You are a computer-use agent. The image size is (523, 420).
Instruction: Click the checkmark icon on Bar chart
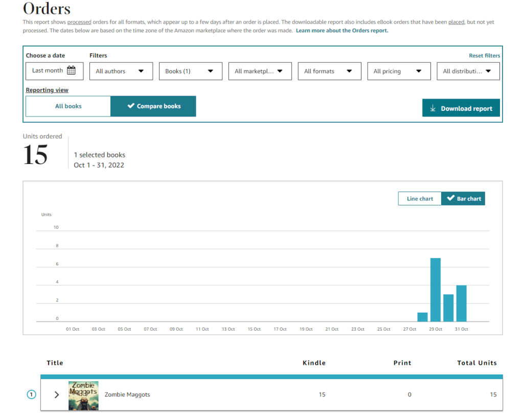click(x=450, y=199)
